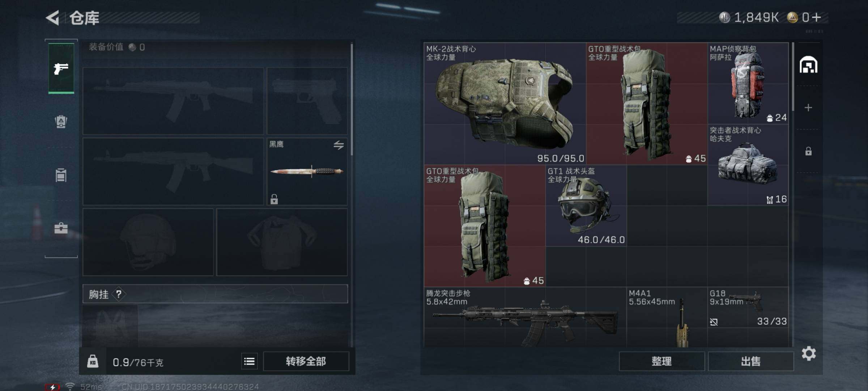Open the weapons loadout tab with pistol icon
Screen dimensions: 868x391
61,68
